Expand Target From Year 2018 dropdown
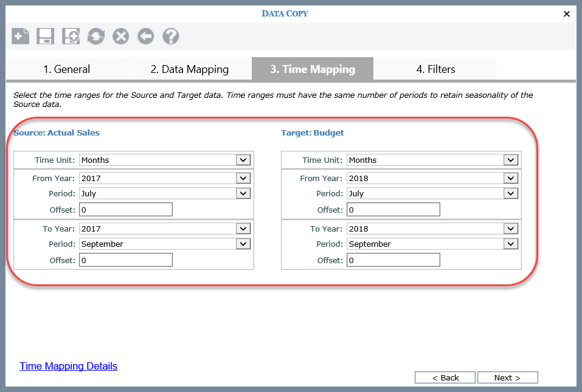Screen dimensions: 582x392 point(432,178)
